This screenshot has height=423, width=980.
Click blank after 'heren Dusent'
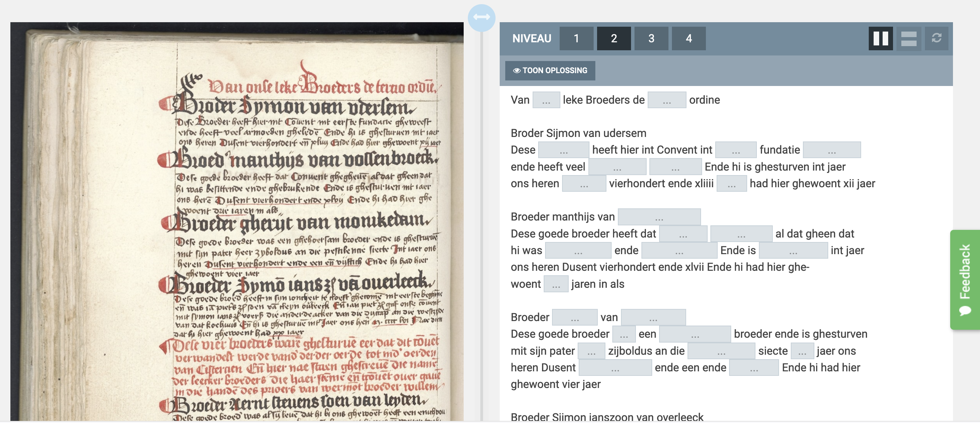(615, 368)
